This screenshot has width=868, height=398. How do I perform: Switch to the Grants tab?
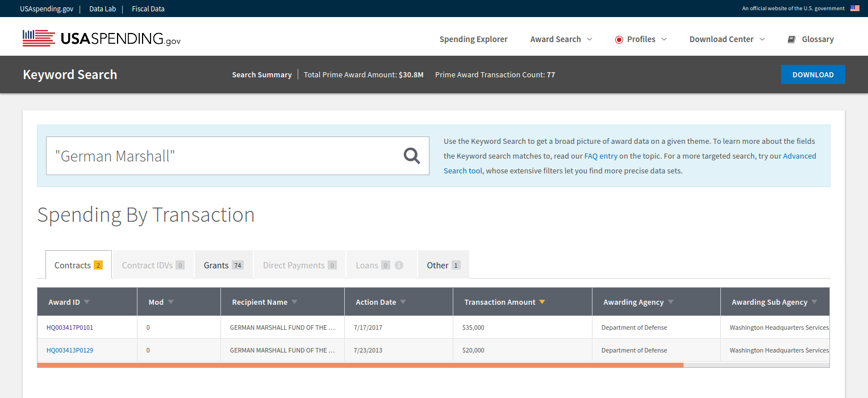click(x=224, y=264)
